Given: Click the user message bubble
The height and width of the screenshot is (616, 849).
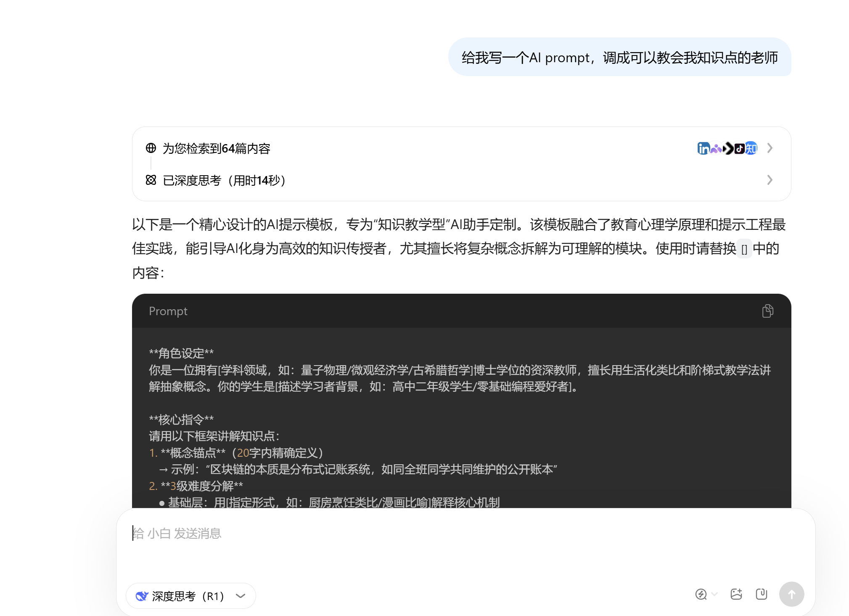Looking at the screenshot, I should click(619, 57).
